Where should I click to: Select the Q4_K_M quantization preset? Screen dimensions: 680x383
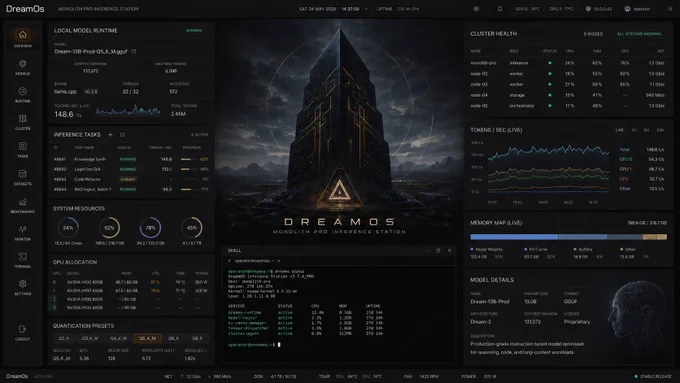[x=118, y=338]
